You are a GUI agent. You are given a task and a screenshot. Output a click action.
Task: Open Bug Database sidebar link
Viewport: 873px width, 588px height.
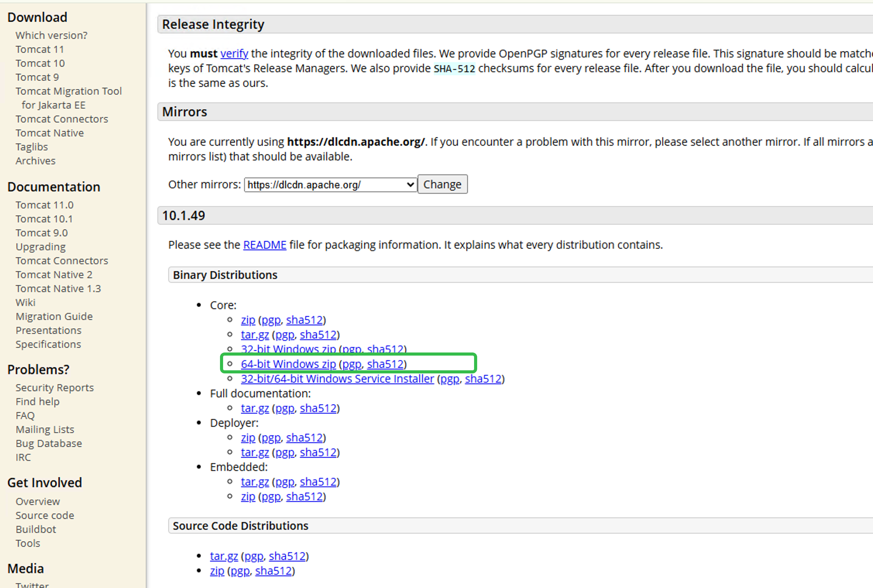pos(48,444)
